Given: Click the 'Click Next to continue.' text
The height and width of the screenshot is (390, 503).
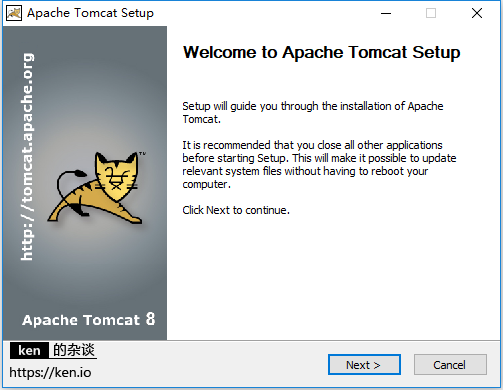Looking at the screenshot, I should [x=236, y=210].
